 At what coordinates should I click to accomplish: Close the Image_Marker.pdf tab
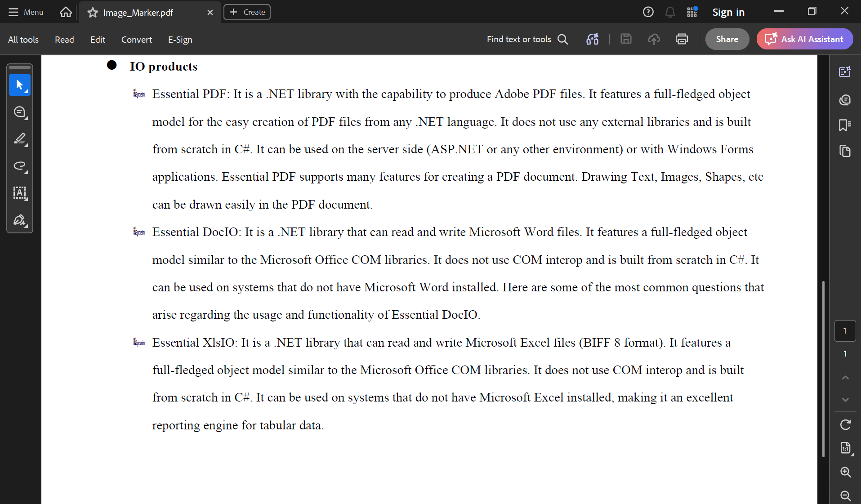coord(210,13)
